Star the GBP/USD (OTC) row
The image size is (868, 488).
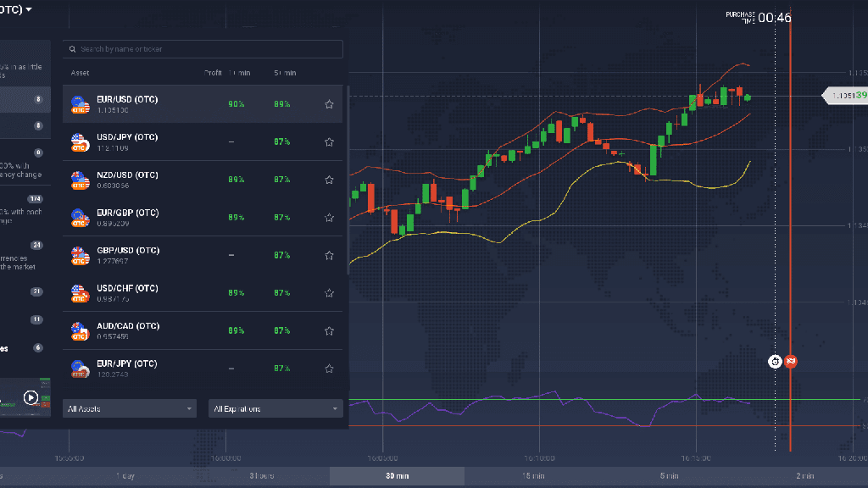coord(329,255)
